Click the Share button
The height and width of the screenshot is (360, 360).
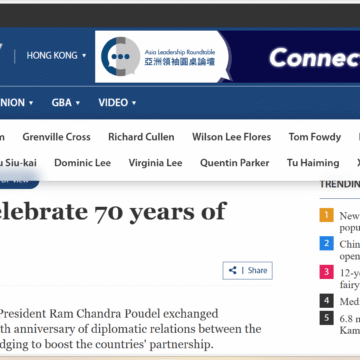click(x=248, y=270)
